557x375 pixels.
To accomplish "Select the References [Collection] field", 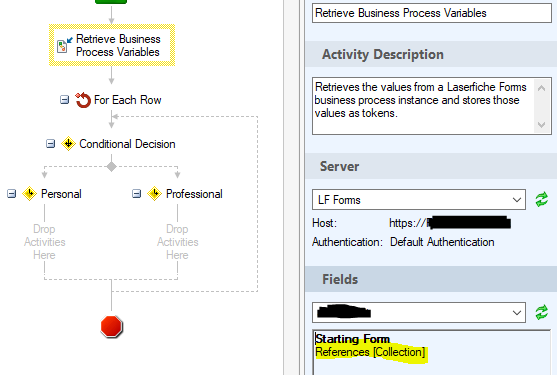I will coord(370,352).
